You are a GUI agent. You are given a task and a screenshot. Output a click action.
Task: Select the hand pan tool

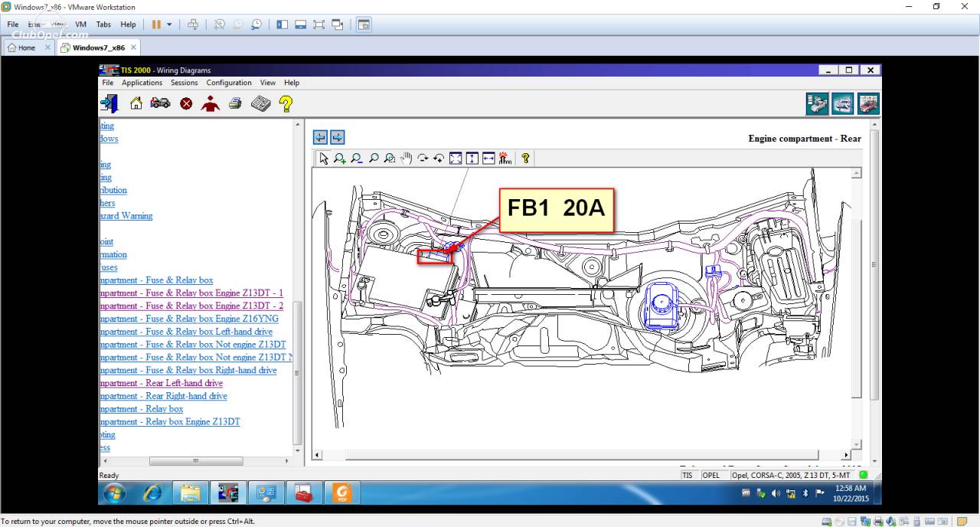[x=407, y=159]
